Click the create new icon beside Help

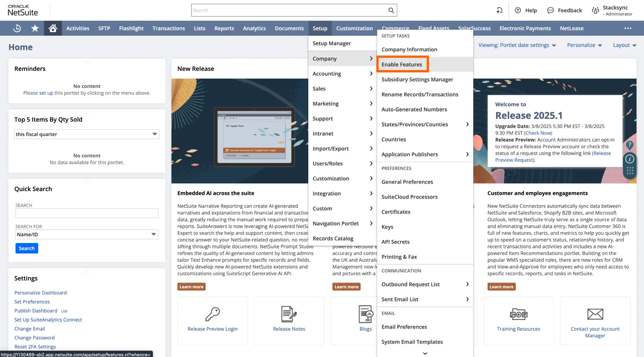pyautogui.click(x=499, y=10)
